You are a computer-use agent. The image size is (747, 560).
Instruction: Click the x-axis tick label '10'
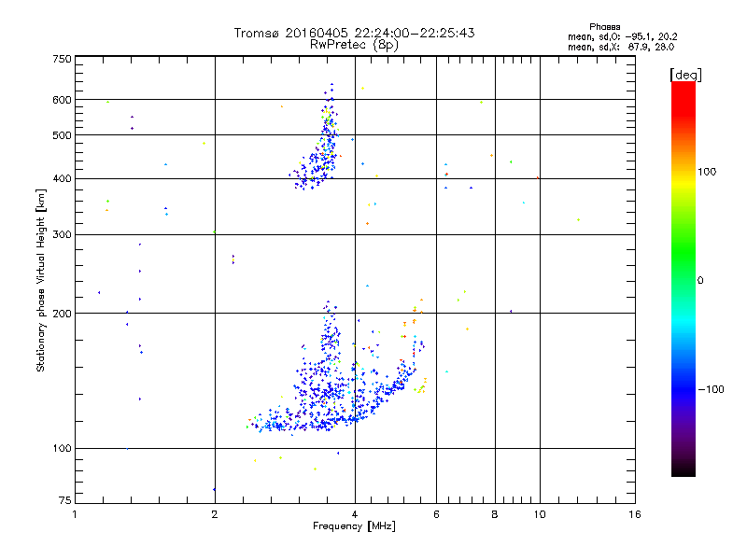[x=540, y=514]
